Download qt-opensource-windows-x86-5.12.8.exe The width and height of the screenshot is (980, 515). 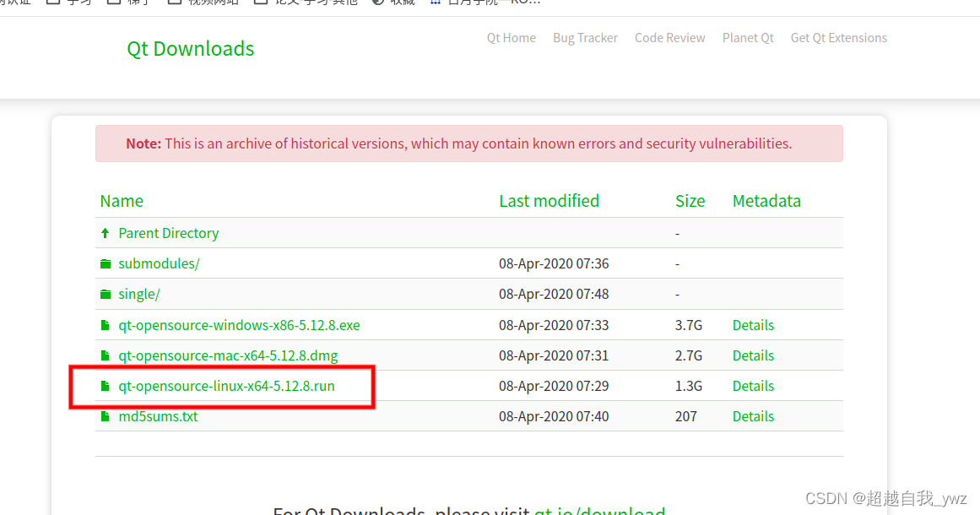239,325
